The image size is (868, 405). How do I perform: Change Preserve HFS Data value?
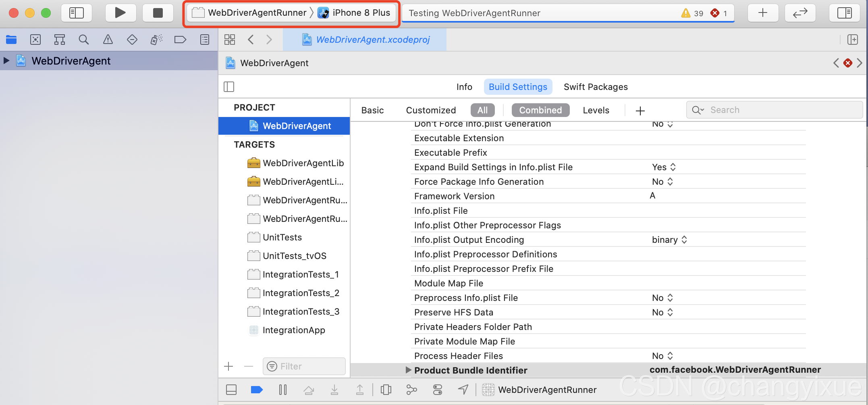(x=662, y=312)
